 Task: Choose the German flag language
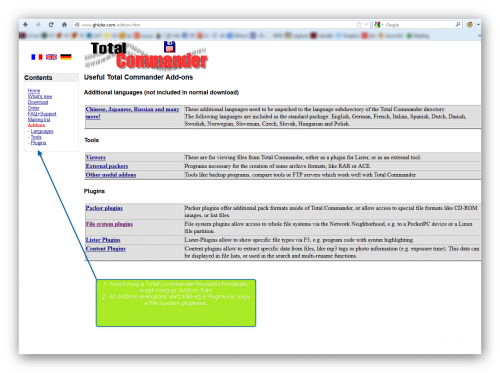pyautogui.click(x=66, y=57)
